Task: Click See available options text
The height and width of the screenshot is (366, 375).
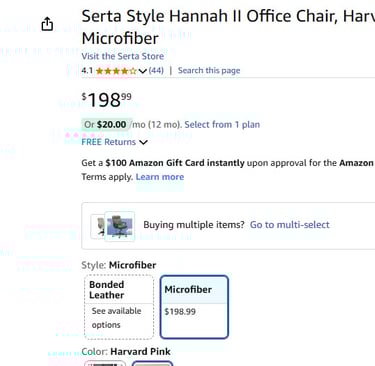Action: pos(116,318)
